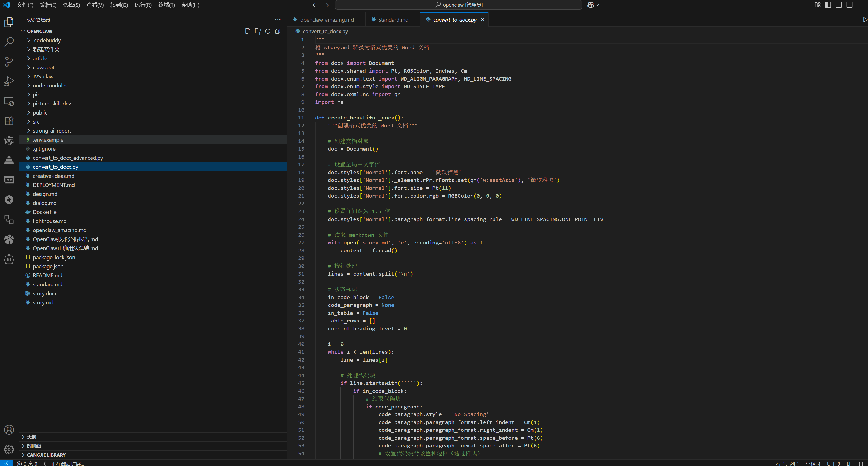The width and height of the screenshot is (868, 466).
Task: Open the Manage gear menu
Action: (9, 450)
